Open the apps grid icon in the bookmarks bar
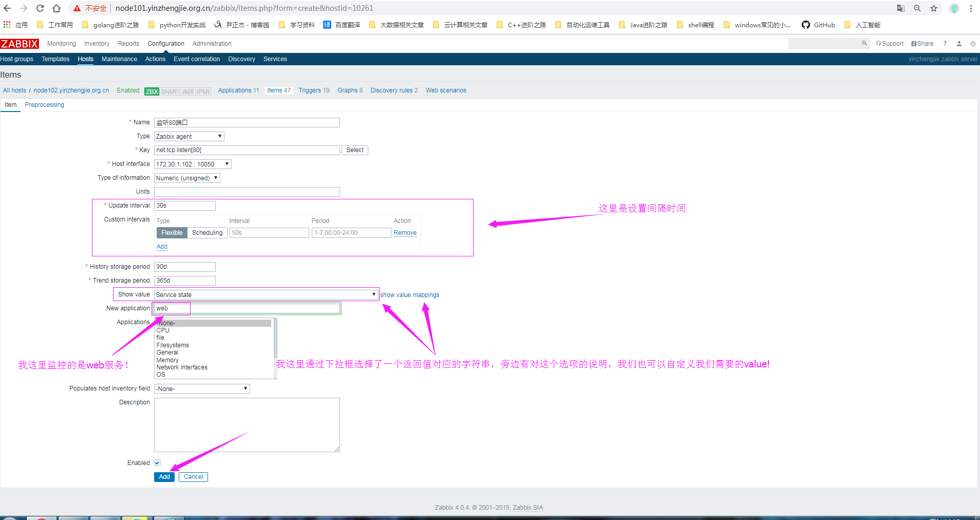The image size is (980, 520). [x=7, y=25]
